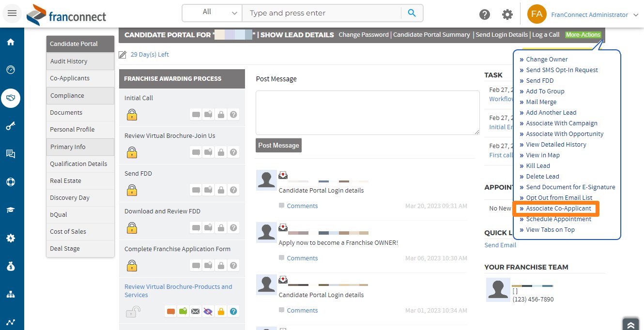Open Comments under Apply now message
The width and height of the screenshot is (644, 330).
coord(302,258)
